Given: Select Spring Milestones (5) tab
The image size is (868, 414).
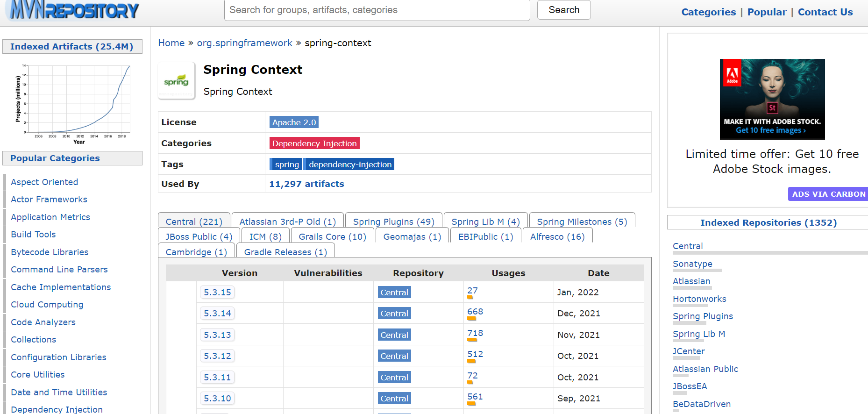Looking at the screenshot, I should 582,221.
